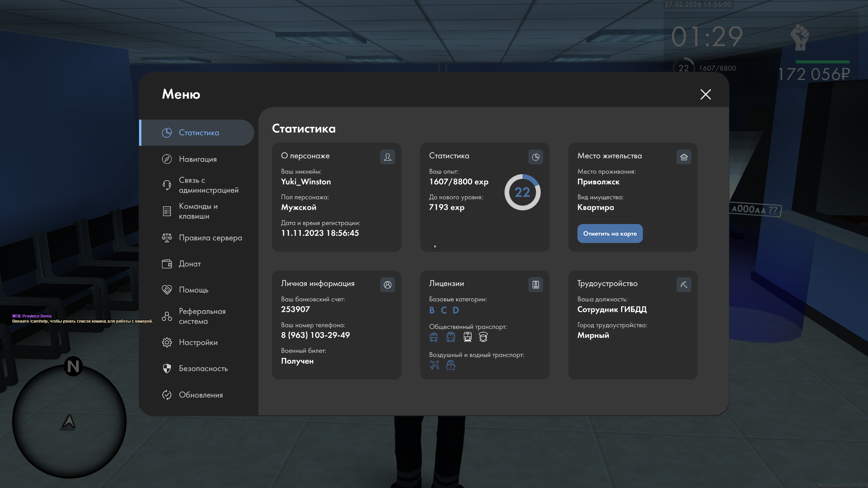This screenshot has height=488, width=868.
Task: Open Настройки from the sidebar
Action: coord(198,342)
